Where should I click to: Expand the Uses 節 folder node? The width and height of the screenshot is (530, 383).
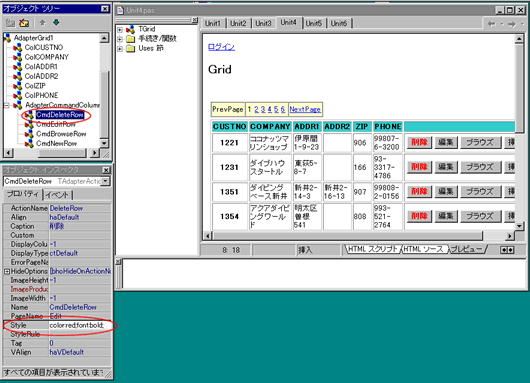click(x=120, y=49)
